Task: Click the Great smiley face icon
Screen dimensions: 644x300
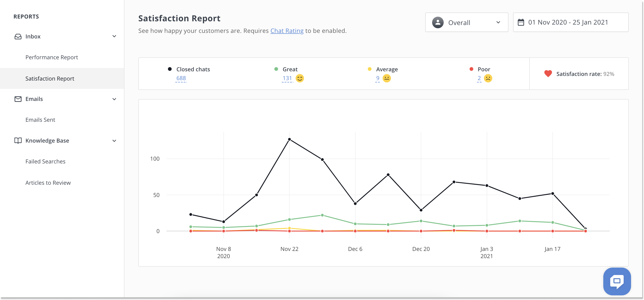Action: point(300,78)
